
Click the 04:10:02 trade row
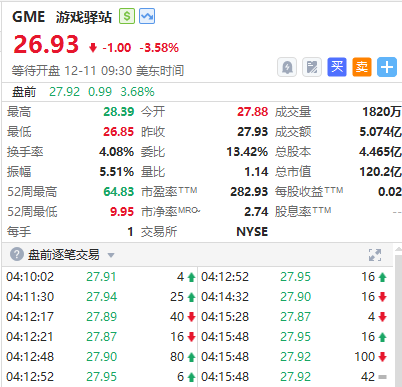click(x=101, y=277)
